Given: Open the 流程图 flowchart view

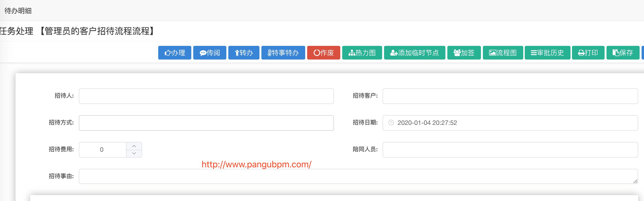Looking at the screenshot, I should pyautogui.click(x=503, y=53).
